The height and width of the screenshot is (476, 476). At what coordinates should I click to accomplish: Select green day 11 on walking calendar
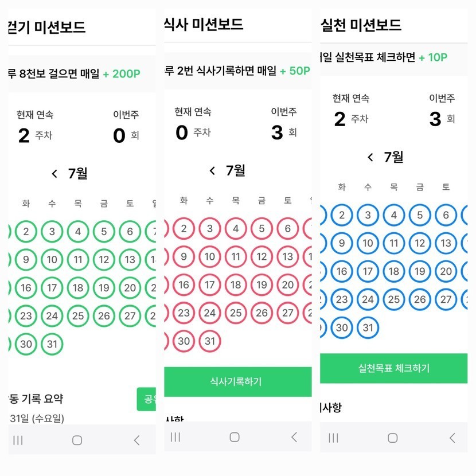click(x=78, y=259)
